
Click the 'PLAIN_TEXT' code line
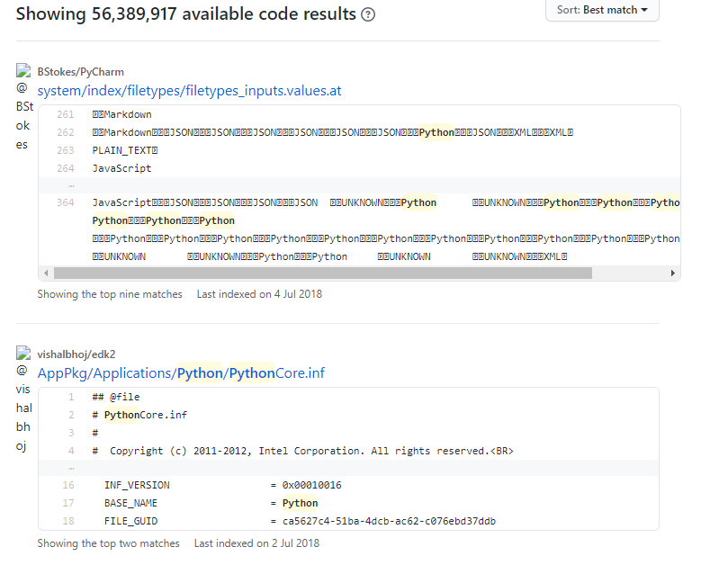point(125,150)
